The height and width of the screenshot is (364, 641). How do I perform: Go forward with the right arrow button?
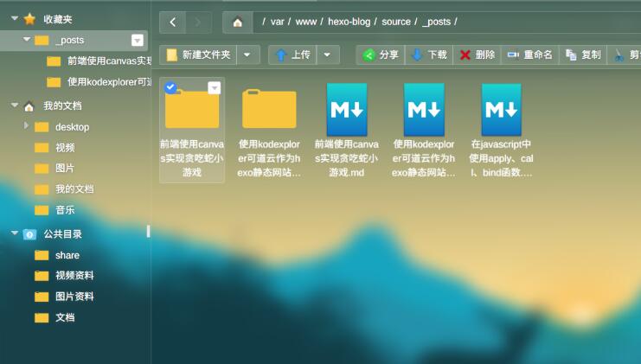(198, 22)
